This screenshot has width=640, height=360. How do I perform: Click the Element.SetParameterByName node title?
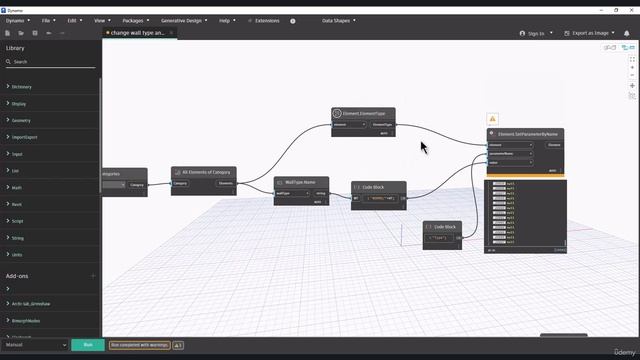527,134
